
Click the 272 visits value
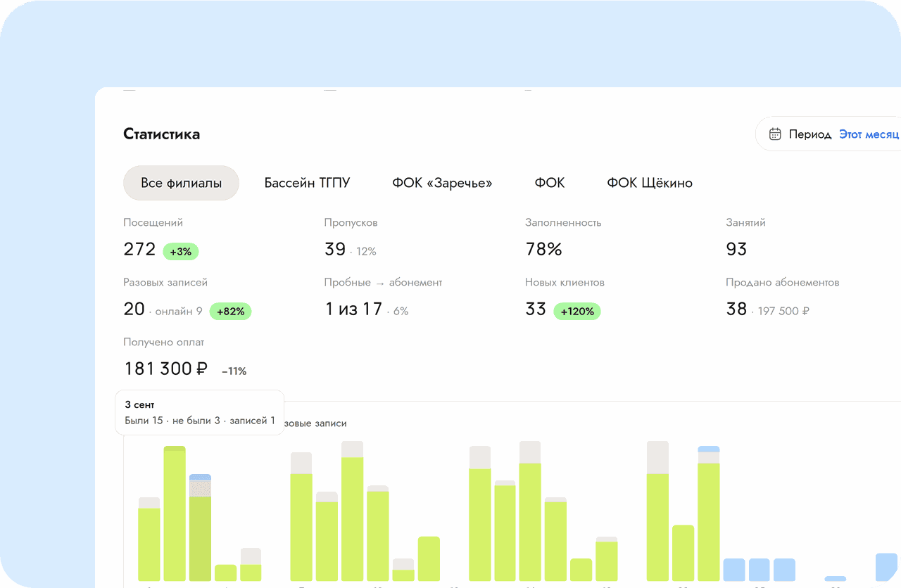tap(139, 249)
